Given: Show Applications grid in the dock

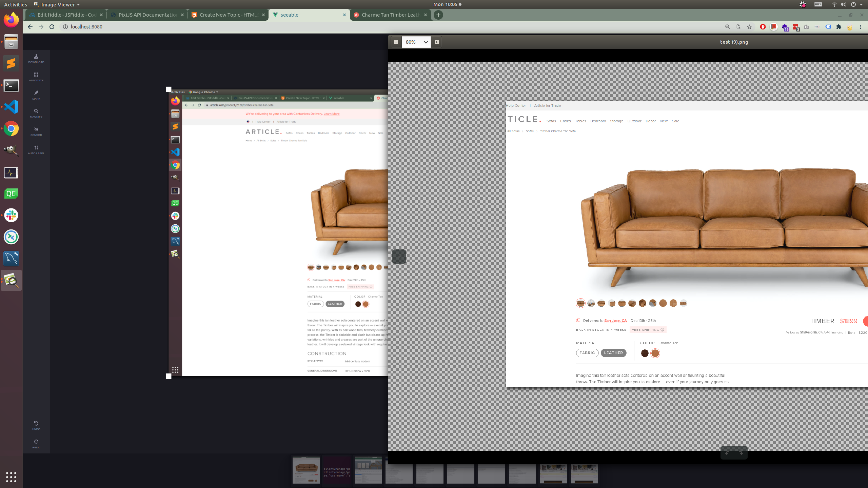Looking at the screenshot, I should tap(11, 477).
